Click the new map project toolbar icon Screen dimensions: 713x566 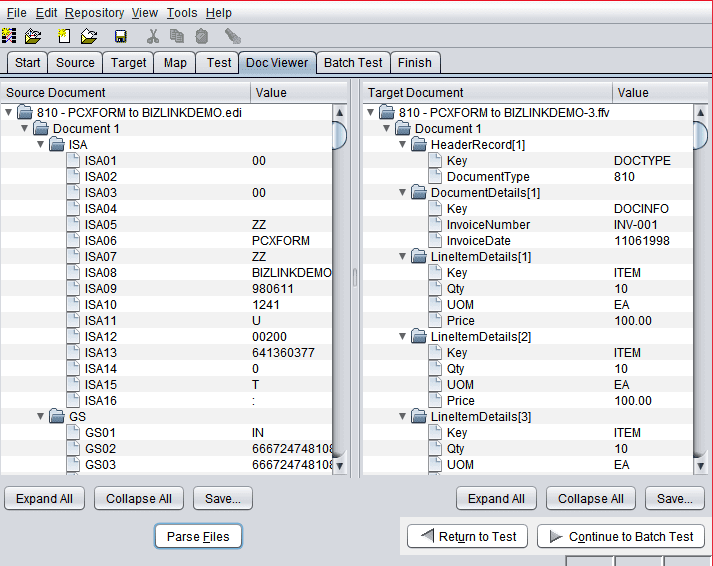tap(9, 36)
